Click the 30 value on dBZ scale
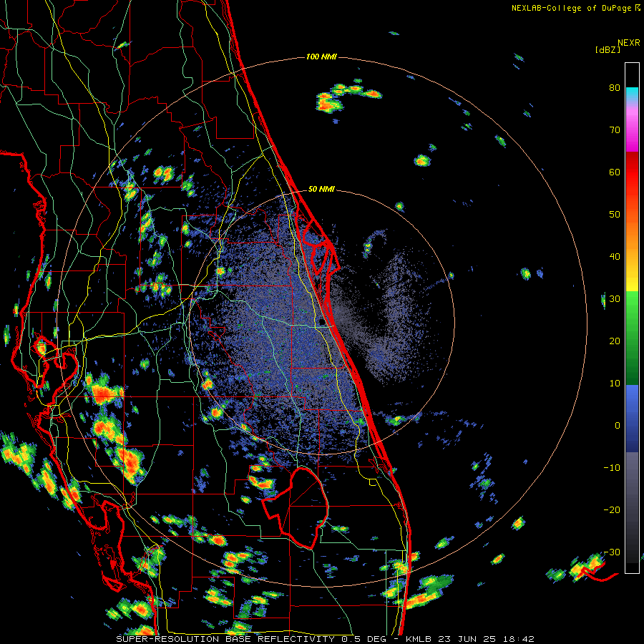644x644 pixels. [615, 298]
